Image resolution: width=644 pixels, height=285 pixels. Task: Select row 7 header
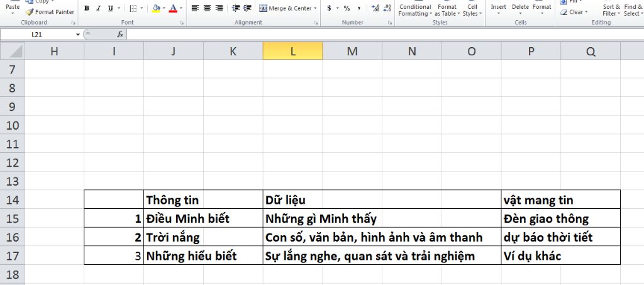pos(13,69)
